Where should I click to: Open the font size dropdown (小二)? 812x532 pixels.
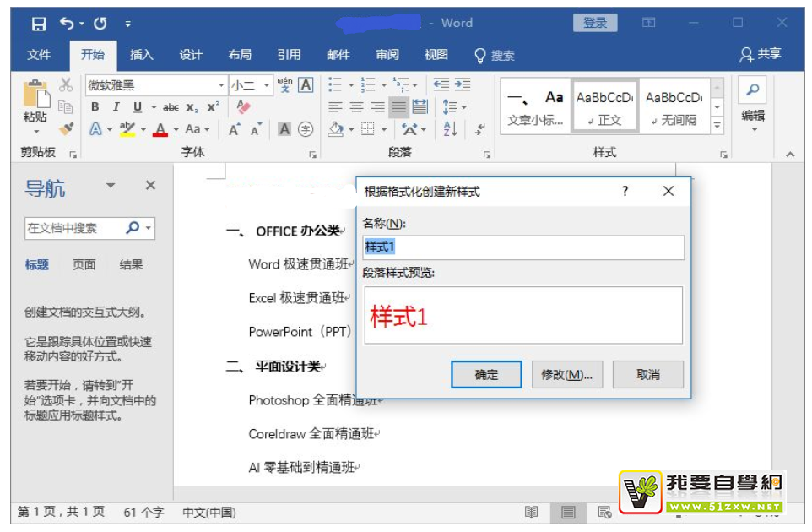[x=267, y=85]
